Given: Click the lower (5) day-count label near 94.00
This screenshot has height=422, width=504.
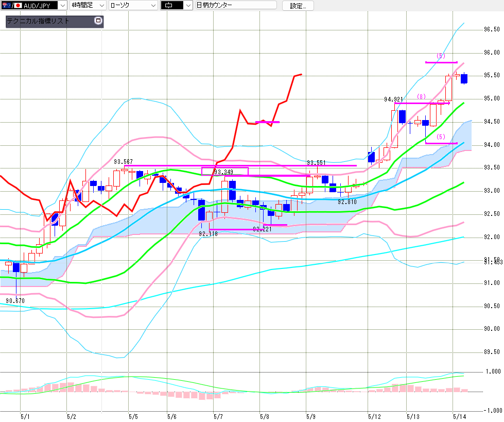Looking at the screenshot, I should pyautogui.click(x=441, y=137).
